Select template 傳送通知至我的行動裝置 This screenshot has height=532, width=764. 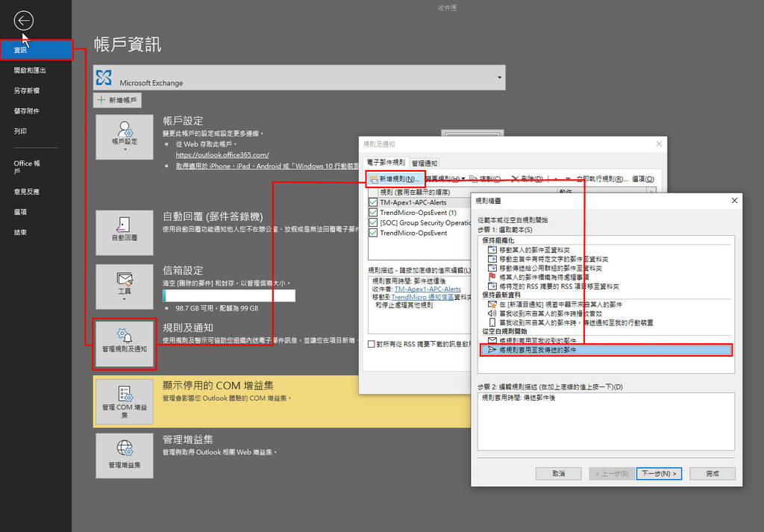click(x=571, y=322)
